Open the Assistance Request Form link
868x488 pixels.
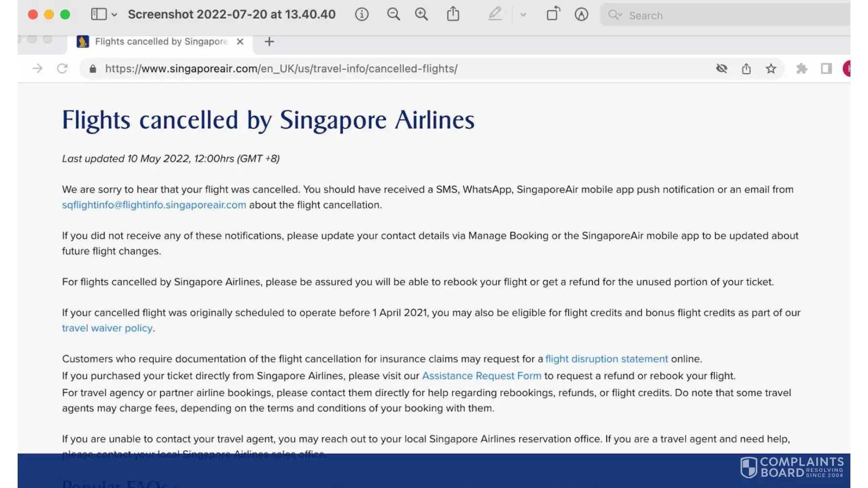481,376
